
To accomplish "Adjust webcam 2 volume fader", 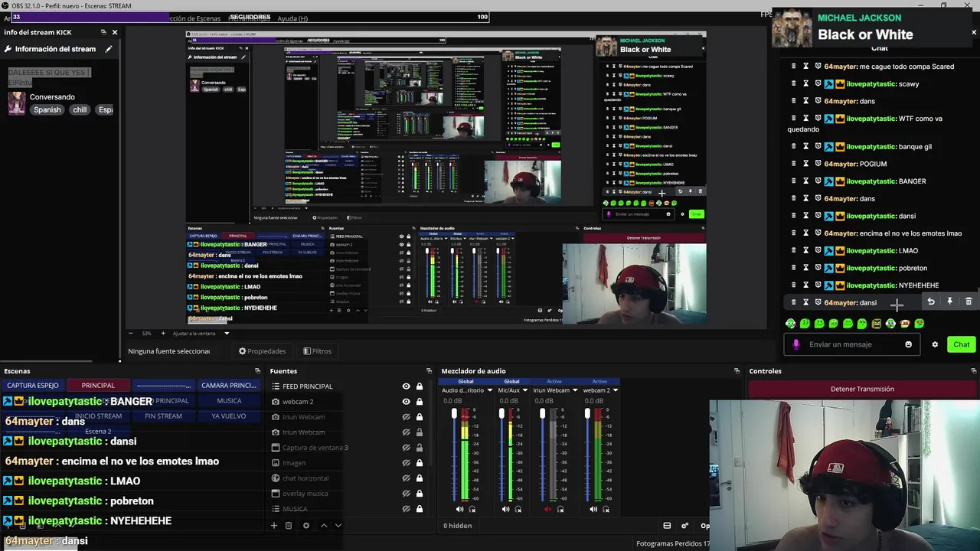I will [587, 415].
